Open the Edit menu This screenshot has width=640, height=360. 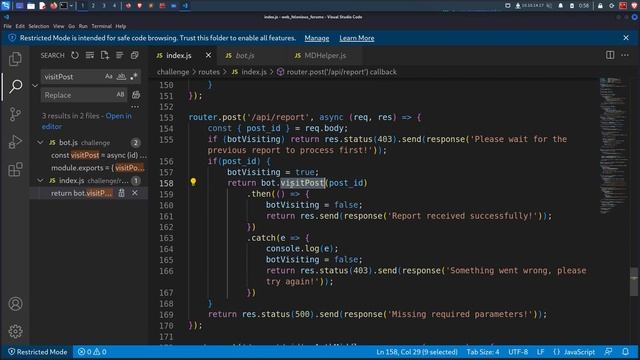(x=20, y=26)
